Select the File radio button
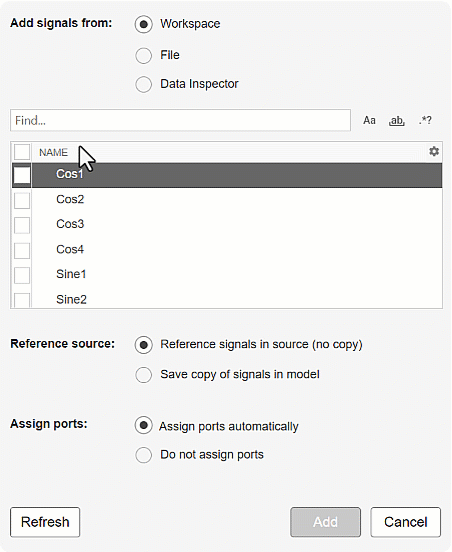Image resolution: width=452 pixels, height=552 pixels. 144,55
